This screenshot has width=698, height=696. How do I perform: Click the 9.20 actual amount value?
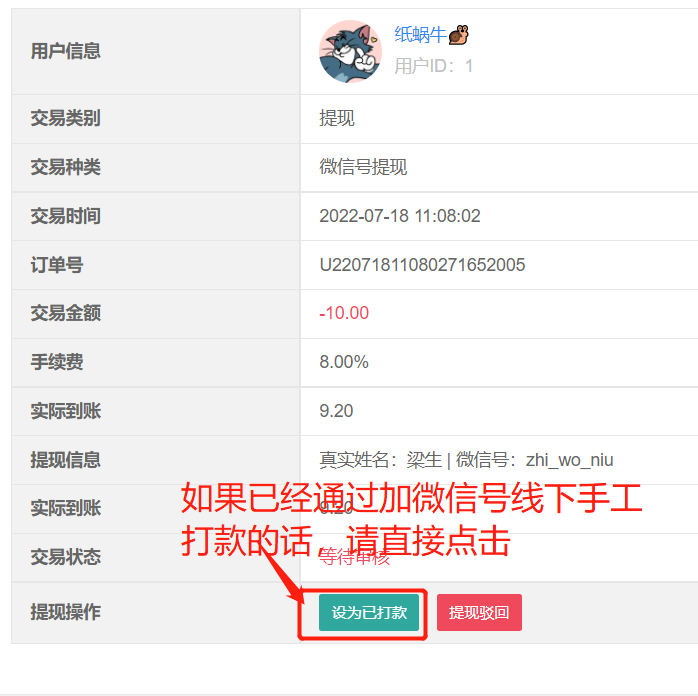pos(336,411)
